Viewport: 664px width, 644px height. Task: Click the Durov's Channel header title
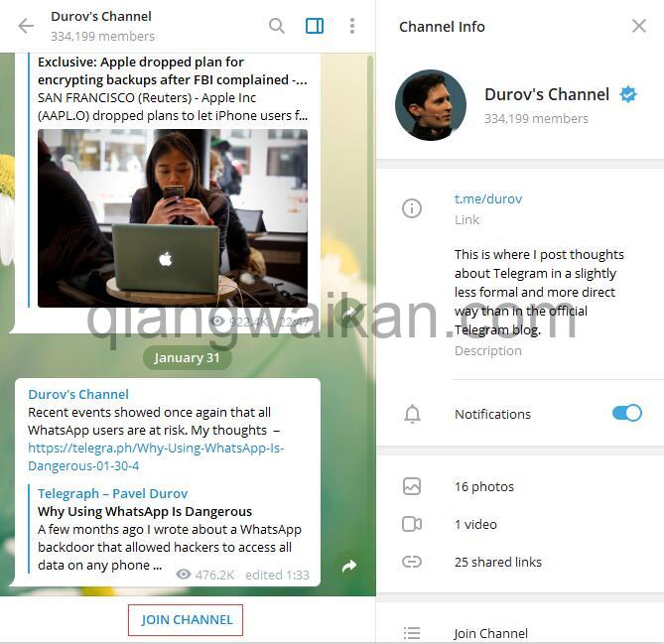(101, 16)
